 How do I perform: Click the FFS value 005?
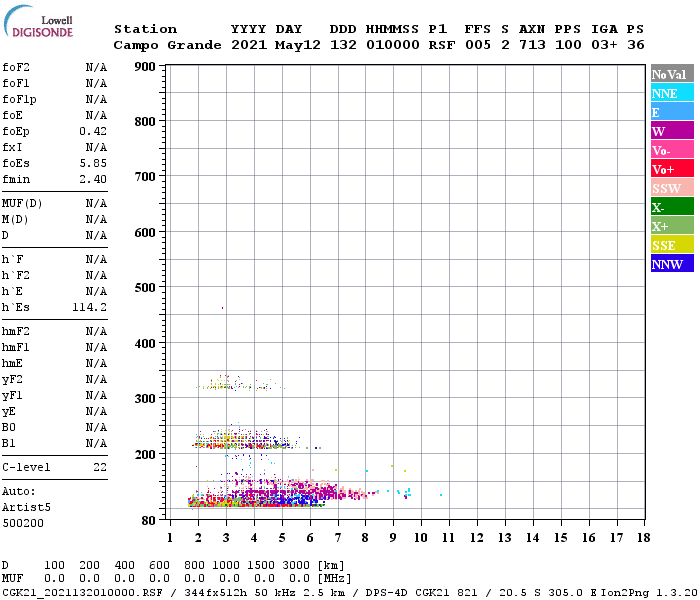[478, 45]
